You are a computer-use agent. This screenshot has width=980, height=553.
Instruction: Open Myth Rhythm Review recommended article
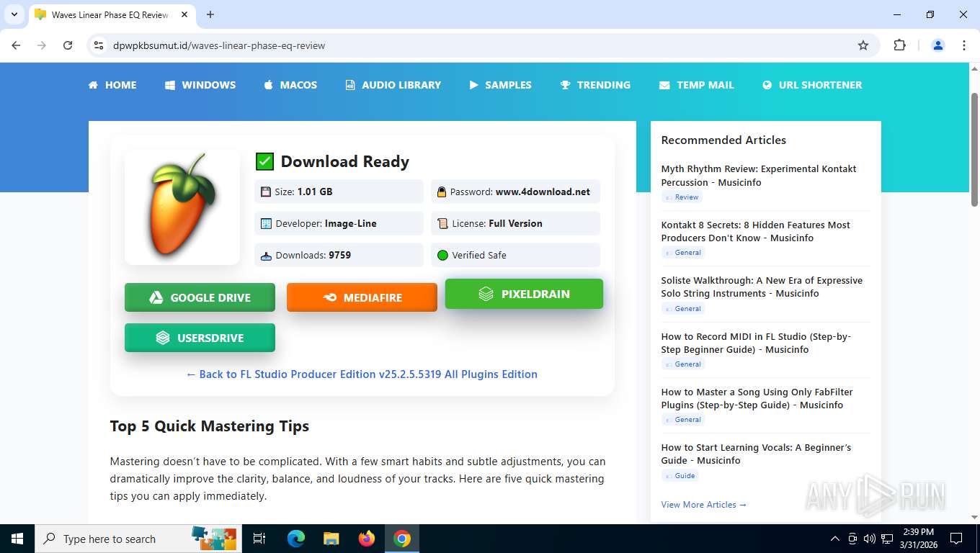[759, 176]
